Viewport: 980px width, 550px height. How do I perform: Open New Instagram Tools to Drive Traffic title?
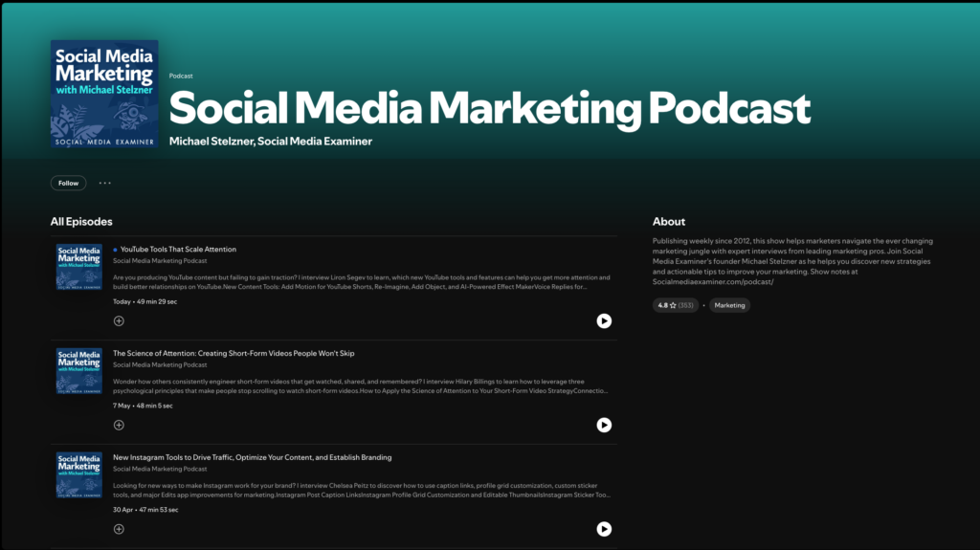click(252, 457)
